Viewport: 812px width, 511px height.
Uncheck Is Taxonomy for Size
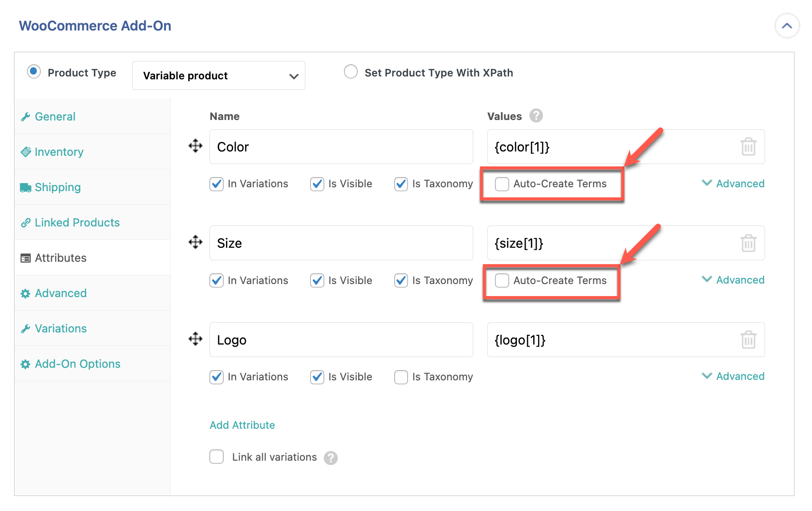pyautogui.click(x=401, y=281)
